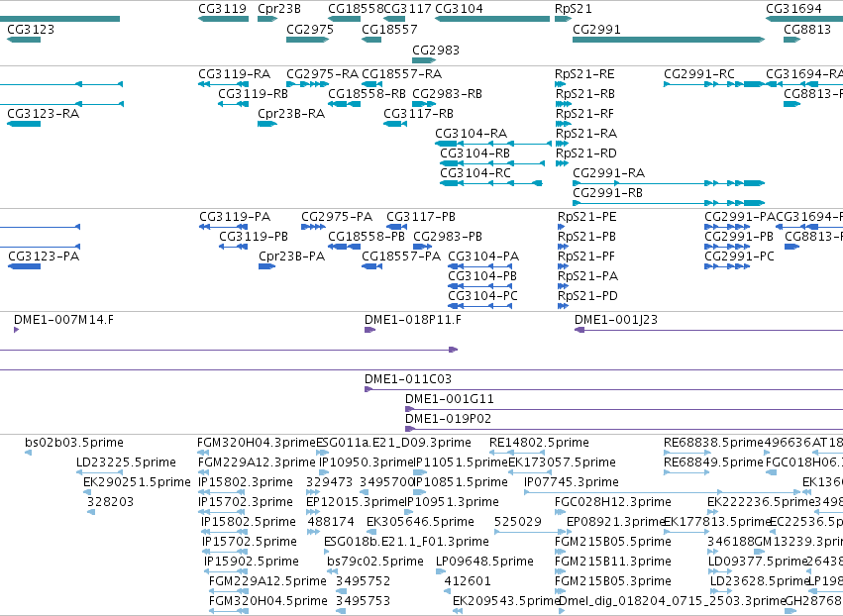843x616 pixels.
Task: Click transcript CG3104-RB label
Action: click(474, 154)
